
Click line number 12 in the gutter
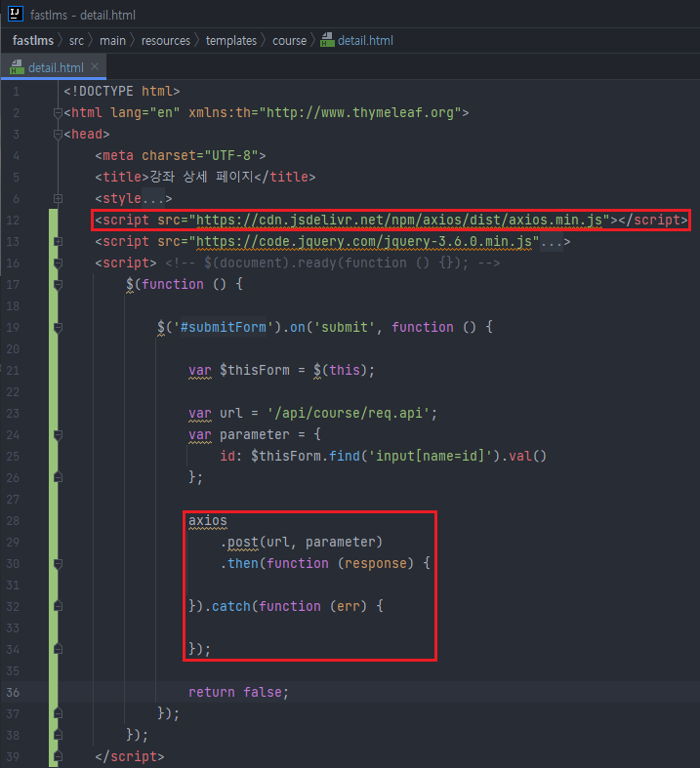tap(14, 220)
